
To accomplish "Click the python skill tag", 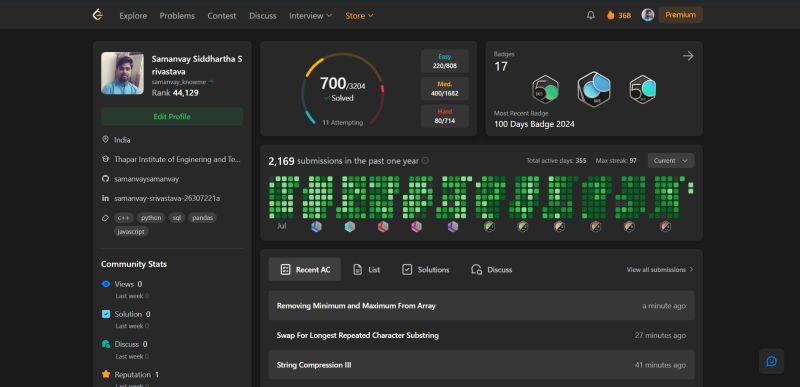I will (151, 218).
